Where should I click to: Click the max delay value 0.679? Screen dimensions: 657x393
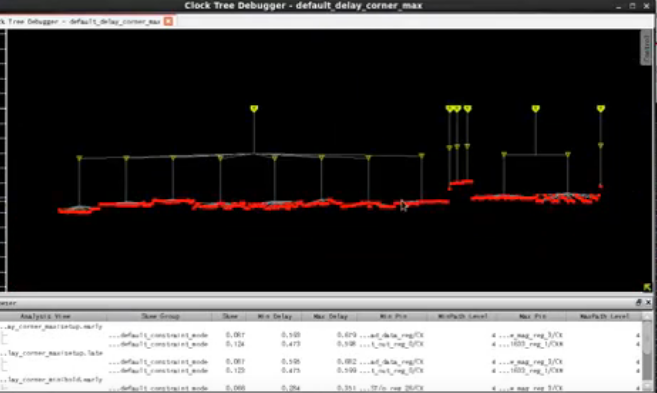(x=347, y=335)
